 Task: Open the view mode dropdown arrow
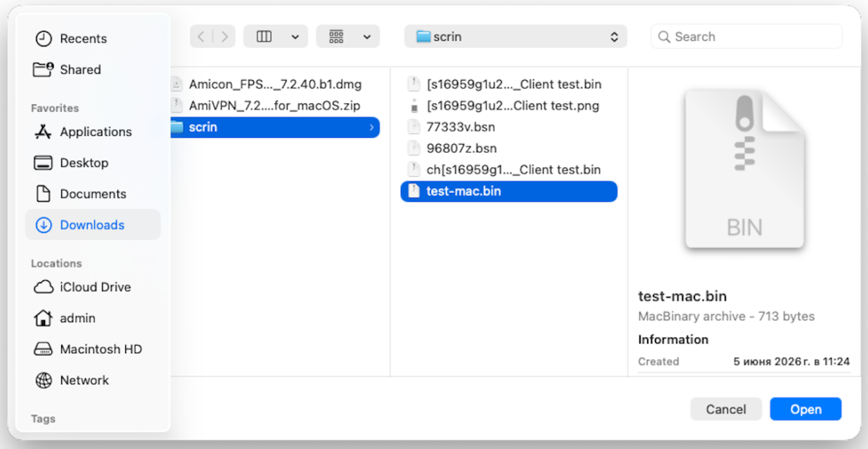point(294,37)
